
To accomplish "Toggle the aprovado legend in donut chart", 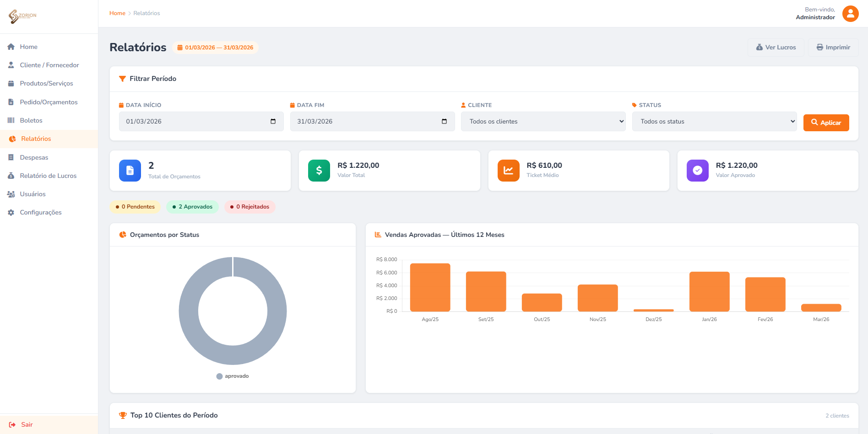I will [233, 376].
